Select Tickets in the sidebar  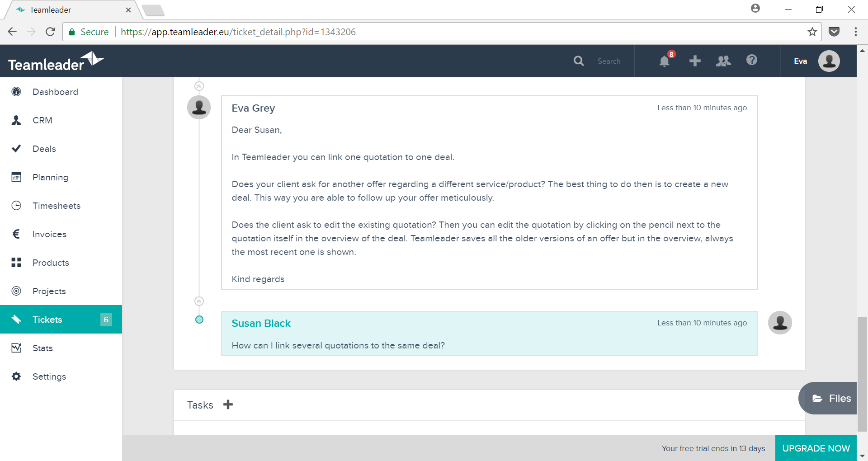coord(61,320)
